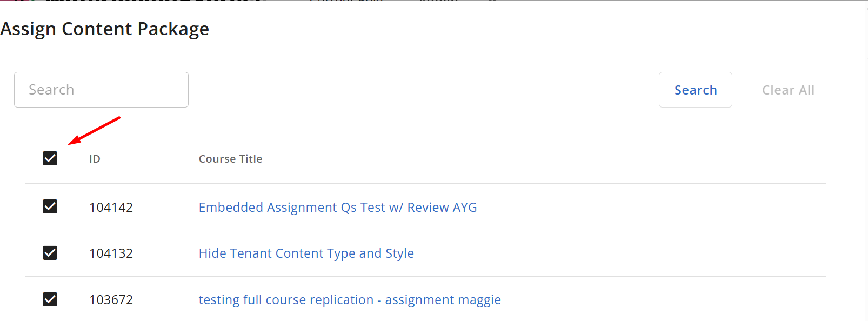
Task: Open Hide Tenant Content Type and Style
Action: point(306,253)
